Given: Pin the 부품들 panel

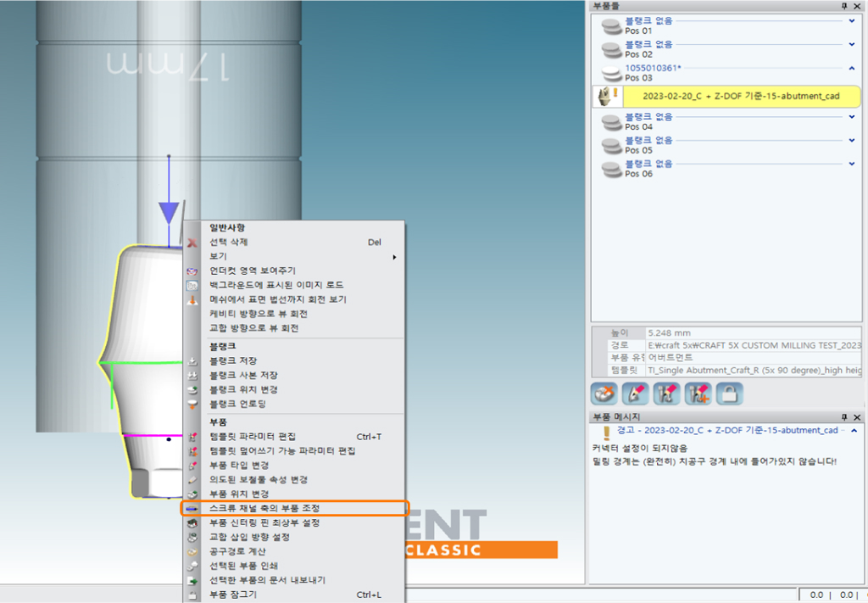Looking at the screenshot, I should click(x=843, y=6).
